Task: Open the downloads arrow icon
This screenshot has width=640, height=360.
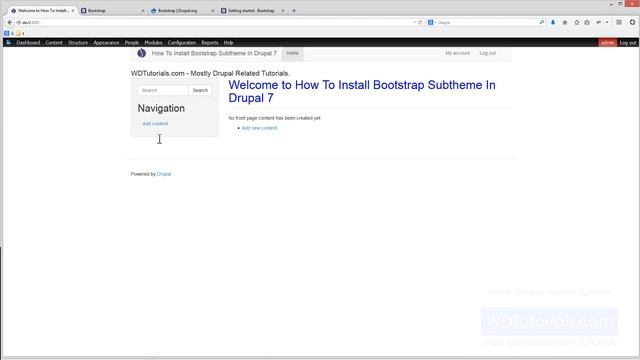Action: [x=553, y=22]
